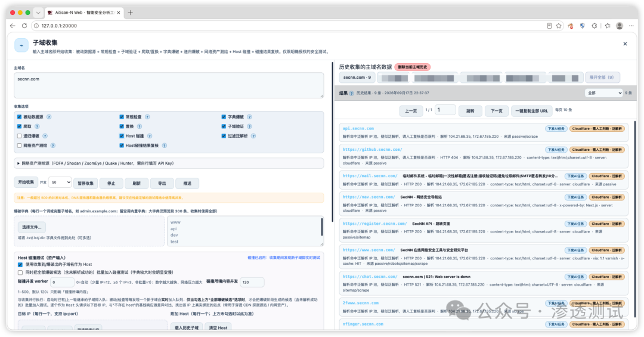
Task: Click the help icon beside 结果 header
Action: tap(351, 93)
